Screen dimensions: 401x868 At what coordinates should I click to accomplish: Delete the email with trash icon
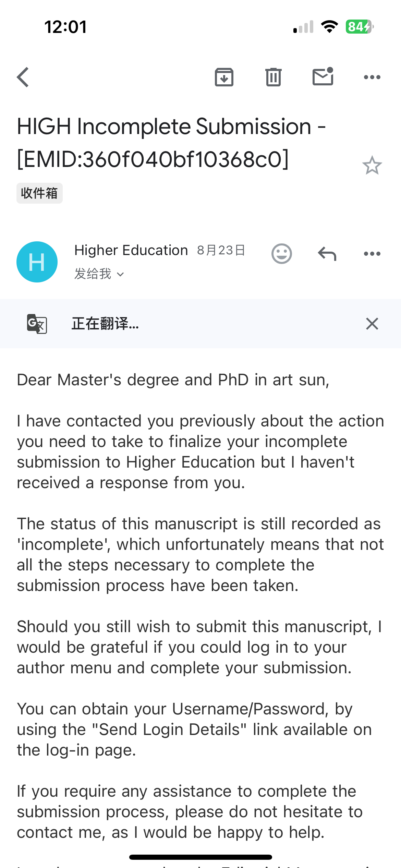coord(273,77)
